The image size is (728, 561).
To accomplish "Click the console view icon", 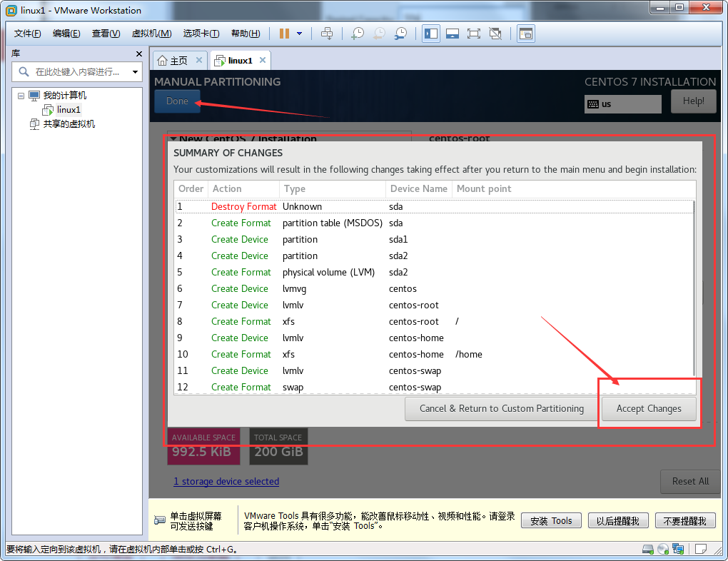I will [x=525, y=34].
